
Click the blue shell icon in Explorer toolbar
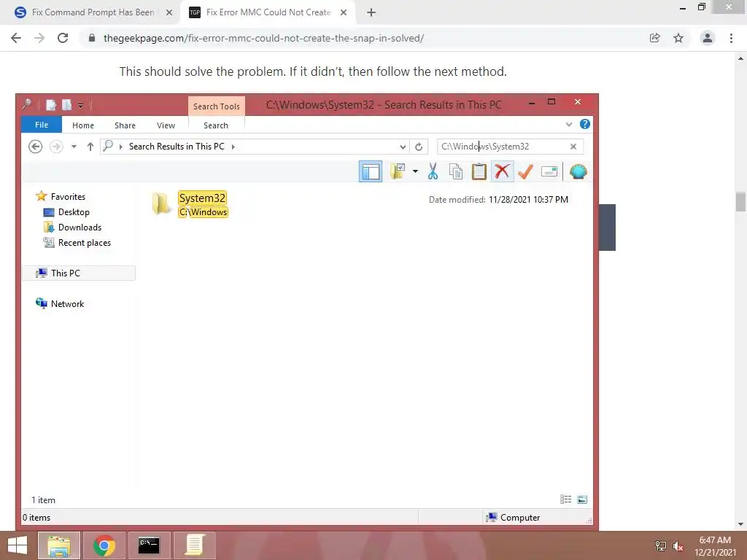[578, 171]
